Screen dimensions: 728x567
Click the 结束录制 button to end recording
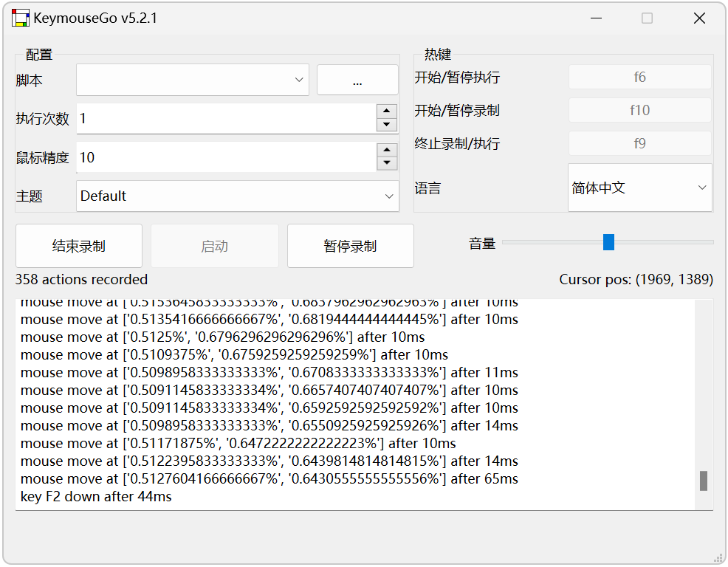(79, 246)
